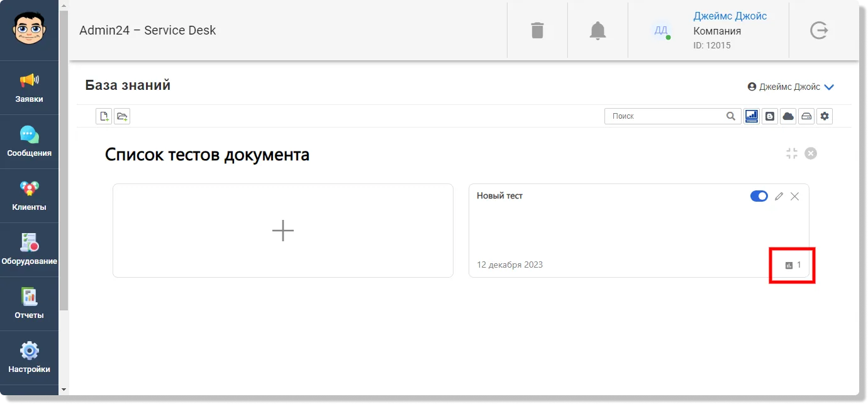Screen dimensions: 868x404
Task: Add a new test with plus card
Action: [283, 231]
